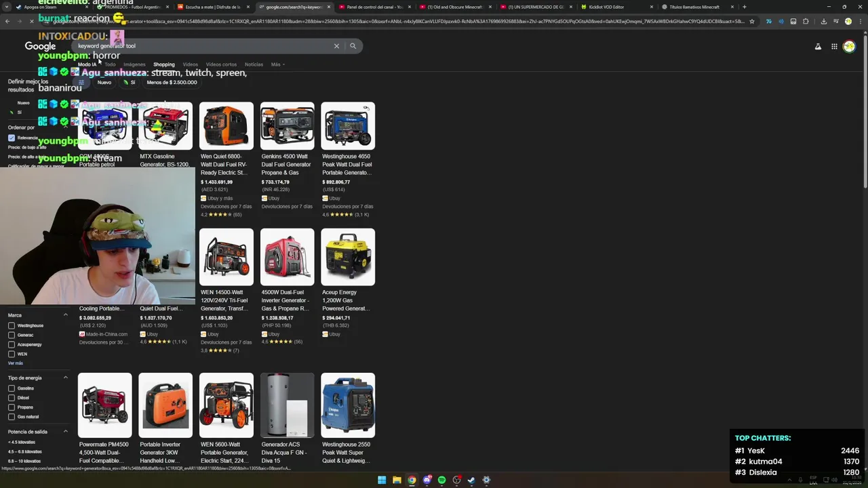868x488 pixels.
Task: Open the Chrome three-dot menu
Action: pos(860,21)
